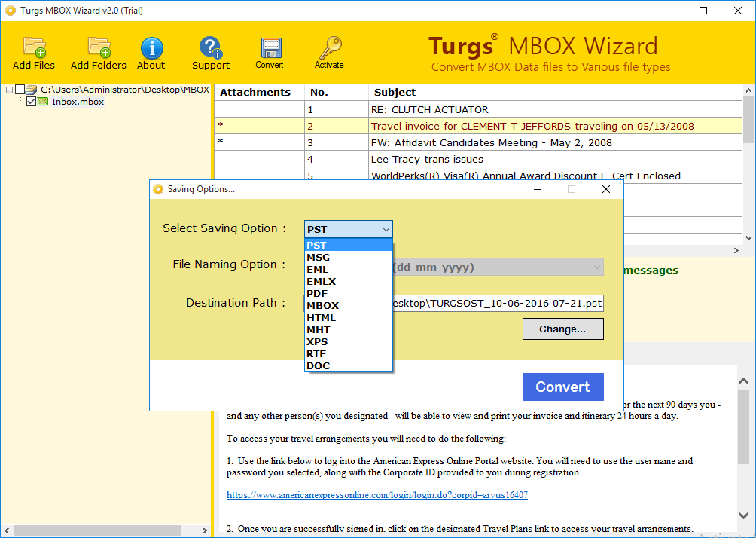Viewport: 756px width, 538px height.
Task: Click the email list scroll down arrow
Action: [x=748, y=237]
